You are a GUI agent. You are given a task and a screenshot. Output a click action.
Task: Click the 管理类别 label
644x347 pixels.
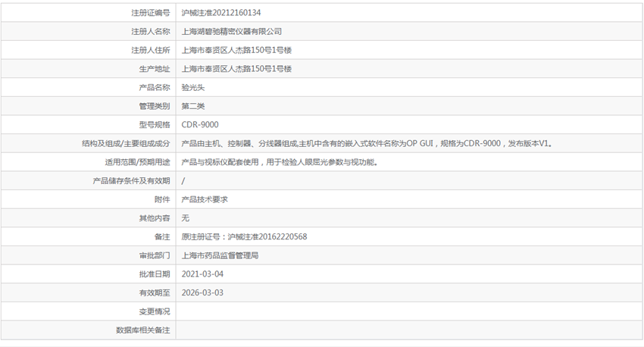(155, 106)
